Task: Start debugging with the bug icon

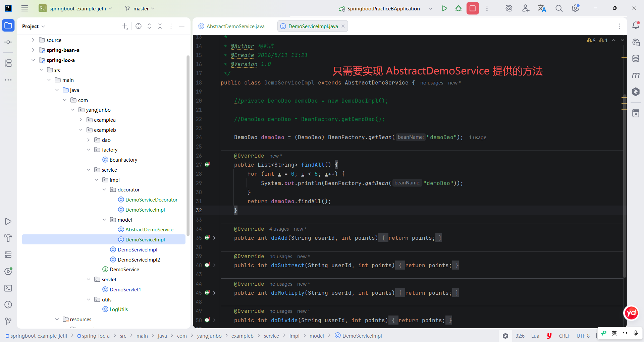Action: [x=459, y=8]
